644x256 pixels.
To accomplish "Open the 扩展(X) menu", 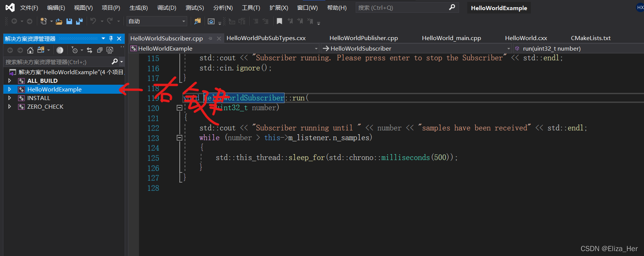I will (x=279, y=7).
